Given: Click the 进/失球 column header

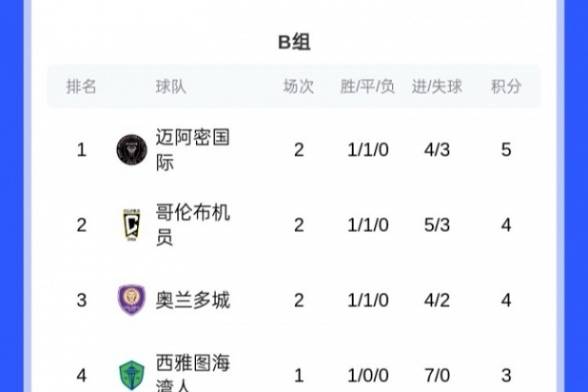Looking at the screenshot, I should (x=437, y=87).
